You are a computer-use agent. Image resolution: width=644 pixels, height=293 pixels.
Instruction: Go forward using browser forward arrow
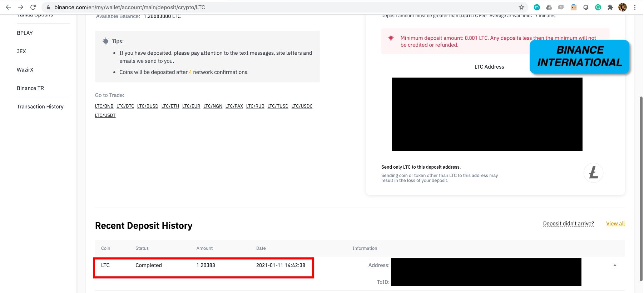(21, 7)
